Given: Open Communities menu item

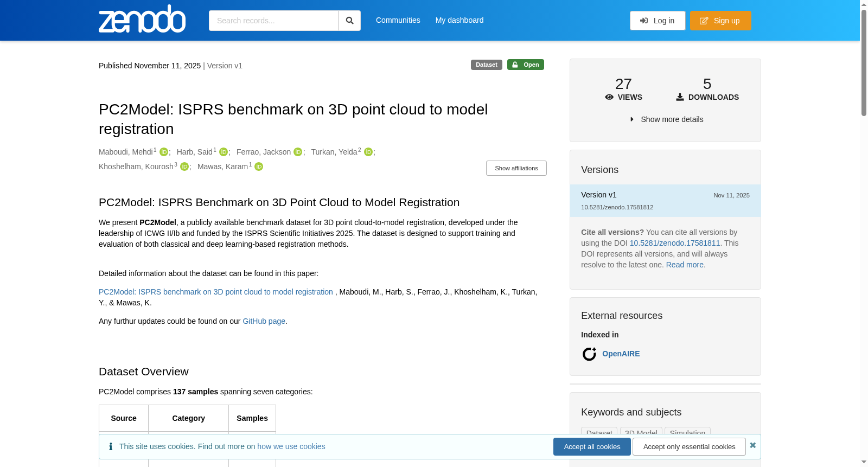Looking at the screenshot, I should click(x=398, y=20).
